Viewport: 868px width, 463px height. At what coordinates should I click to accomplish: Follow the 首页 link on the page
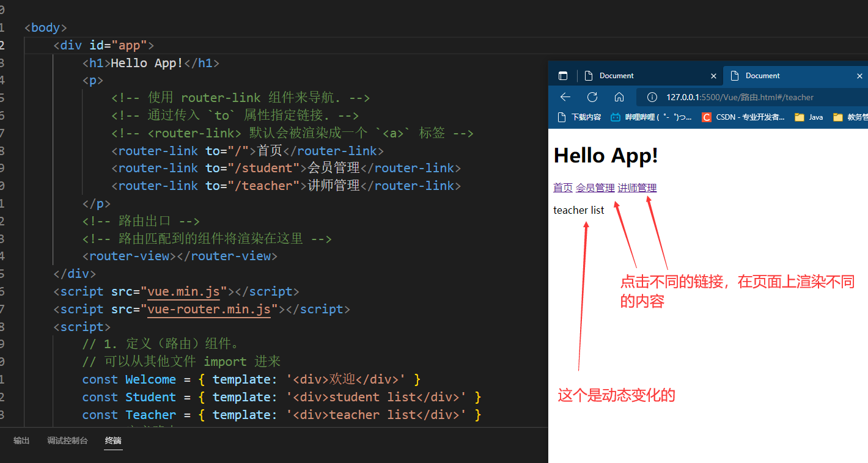click(x=563, y=188)
